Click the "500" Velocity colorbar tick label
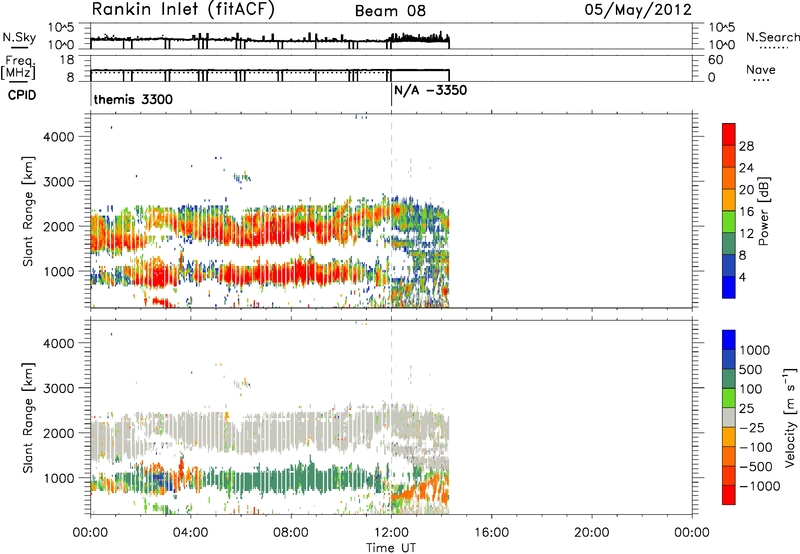 750,369
